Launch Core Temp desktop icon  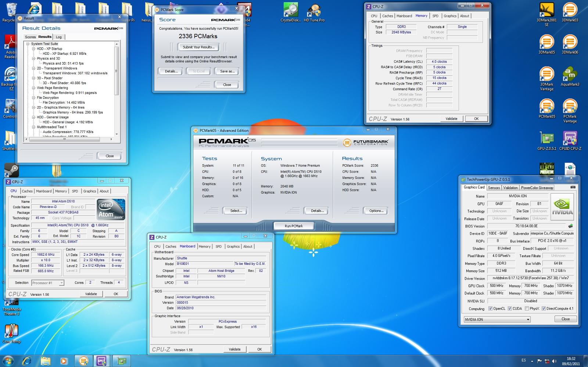tap(11, 333)
